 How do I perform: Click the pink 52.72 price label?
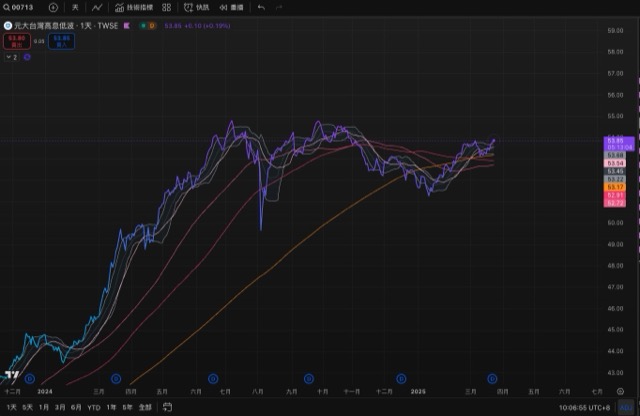pos(615,203)
